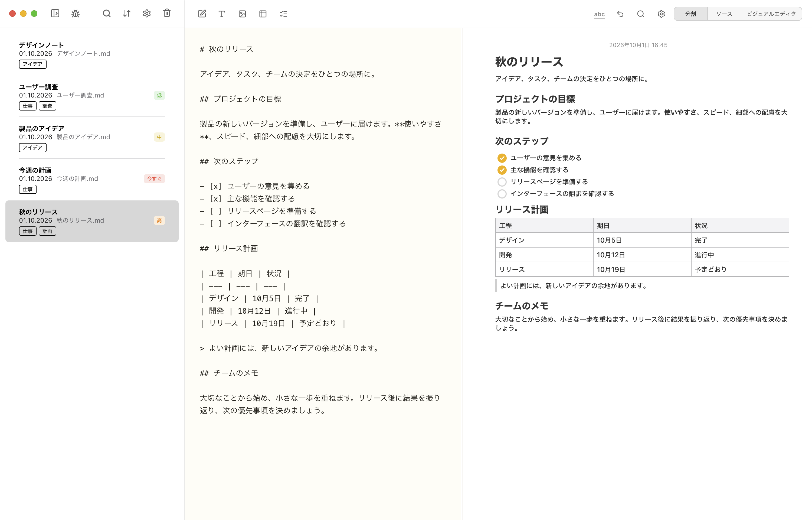Open search in the notes list toolbar

(x=107, y=14)
